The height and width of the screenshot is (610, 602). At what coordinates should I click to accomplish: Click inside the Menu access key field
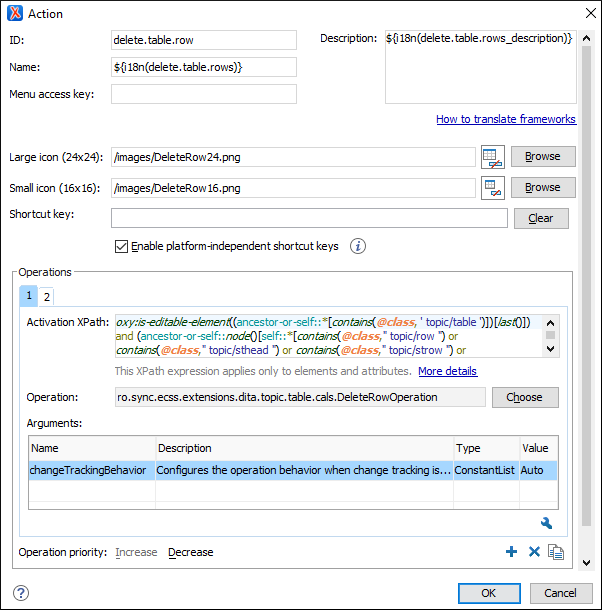click(204, 94)
